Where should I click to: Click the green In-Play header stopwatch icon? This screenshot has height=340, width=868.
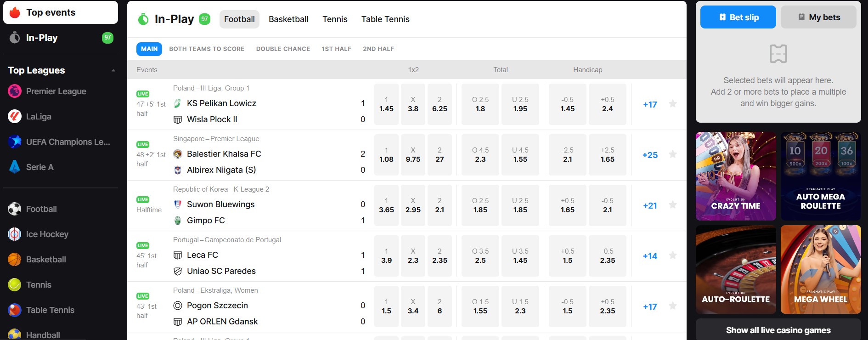point(143,19)
